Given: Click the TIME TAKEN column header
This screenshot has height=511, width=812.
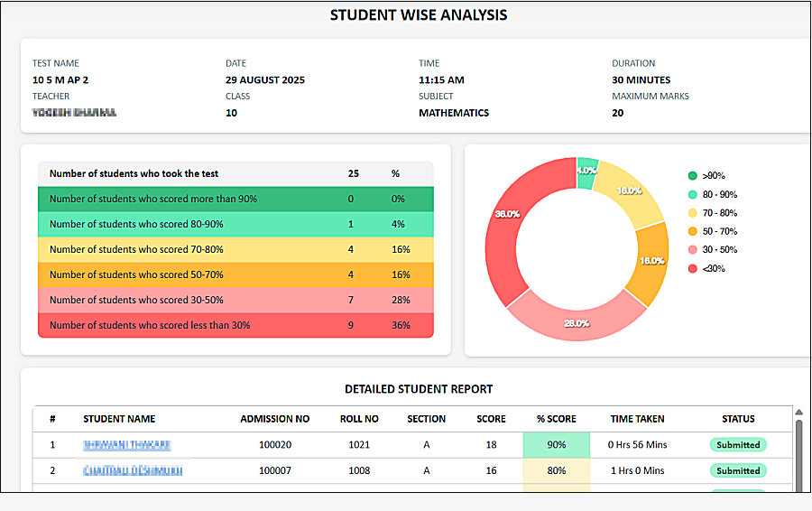Looking at the screenshot, I should pyautogui.click(x=637, y=419).
